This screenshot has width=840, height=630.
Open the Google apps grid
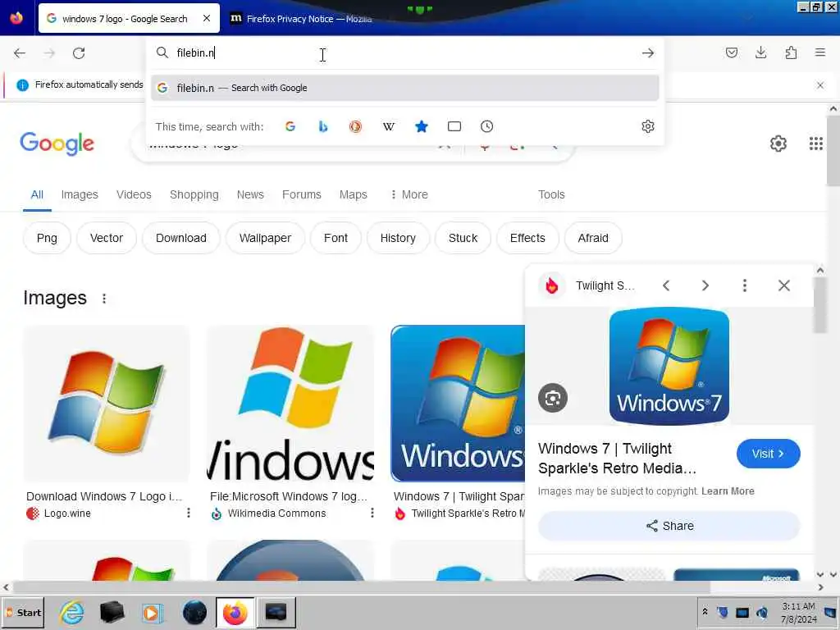tap(816, 143)
